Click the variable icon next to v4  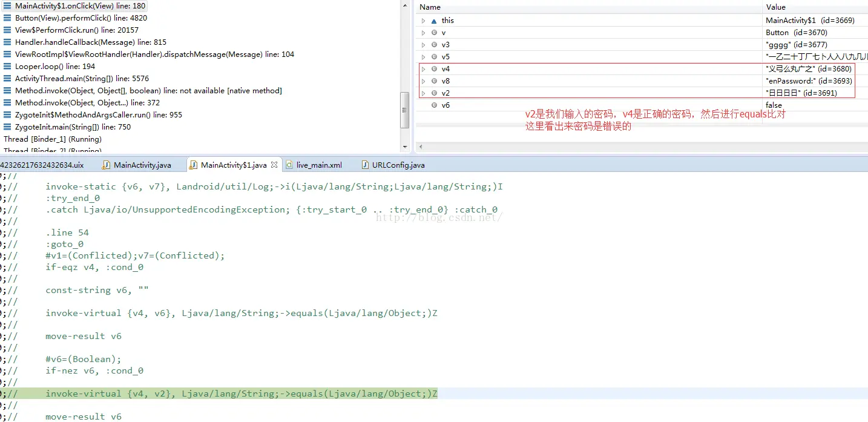(x=434, y=69)
